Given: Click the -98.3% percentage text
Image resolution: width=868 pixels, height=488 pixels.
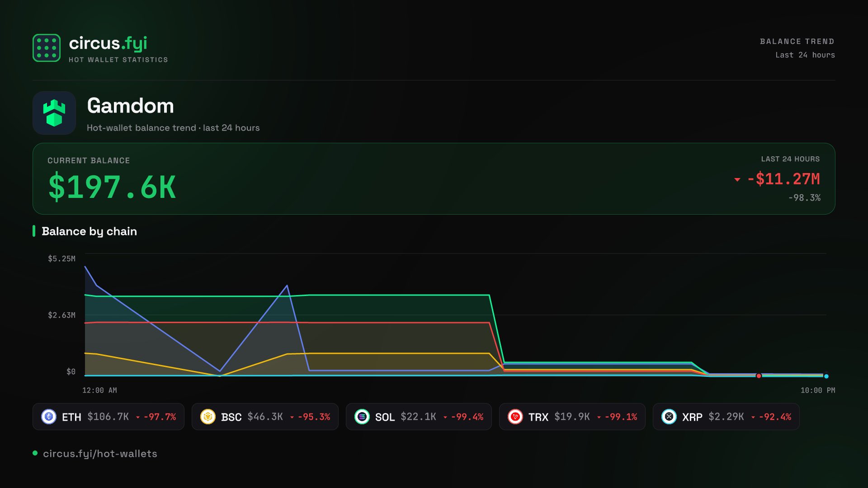Looking at the screenshot, I should (x=804, y=198).
